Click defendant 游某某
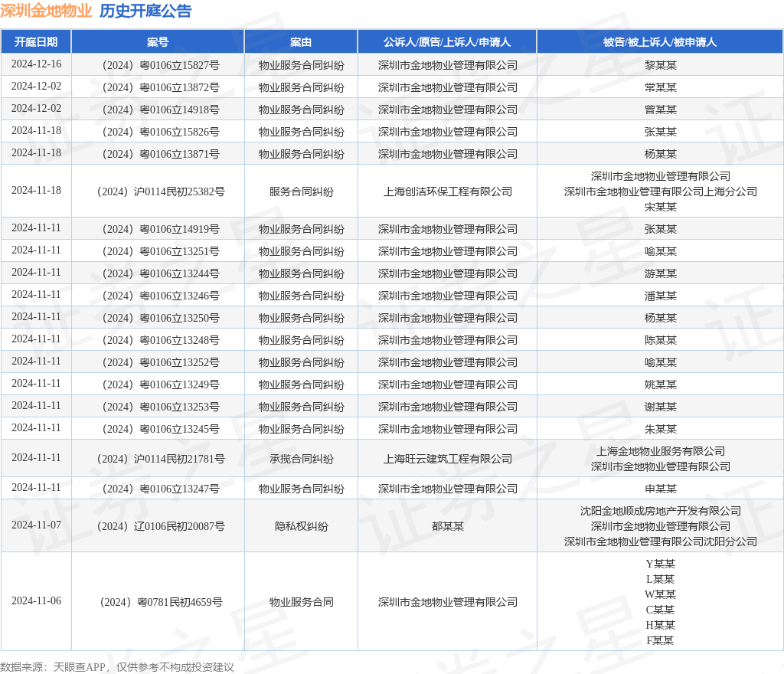Image resolution: width=784 pixels, height=674 pixels. (x=661, y=273)
